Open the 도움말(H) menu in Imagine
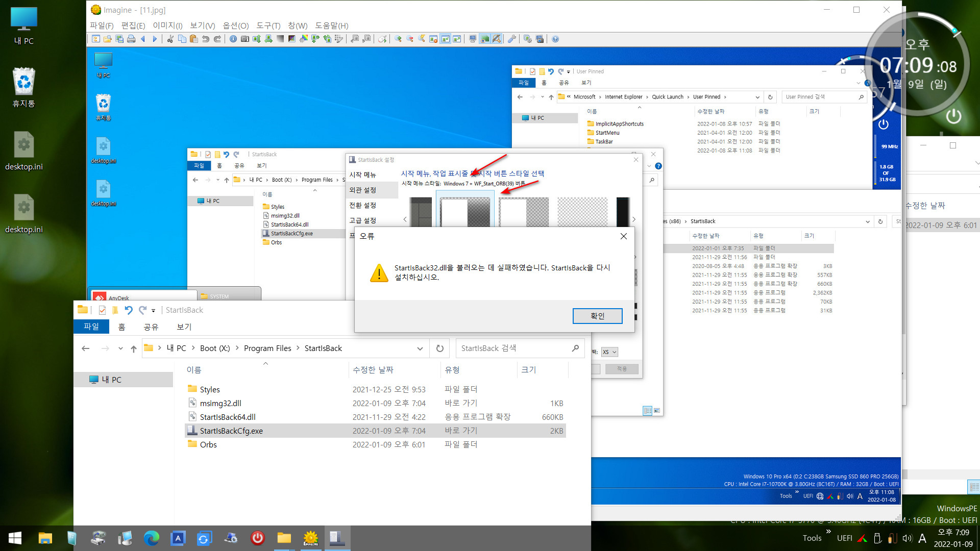Screen dimensions: 980x551 (x=332, y=26)
